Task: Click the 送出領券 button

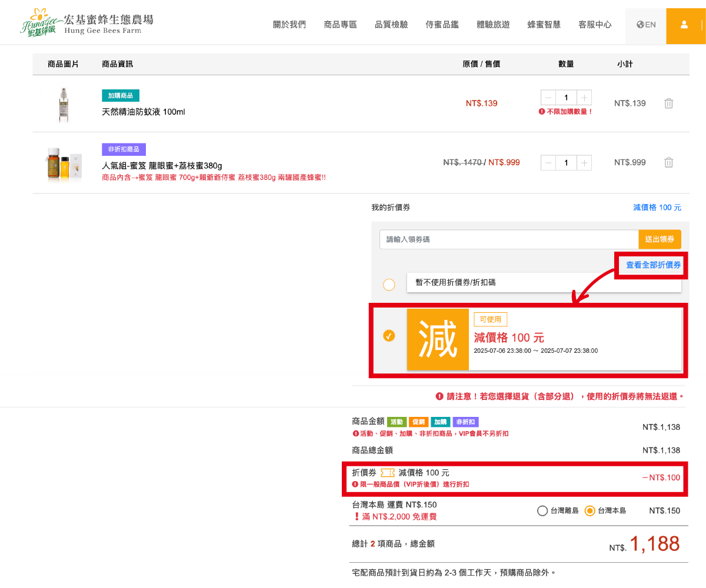Action: 660,239
